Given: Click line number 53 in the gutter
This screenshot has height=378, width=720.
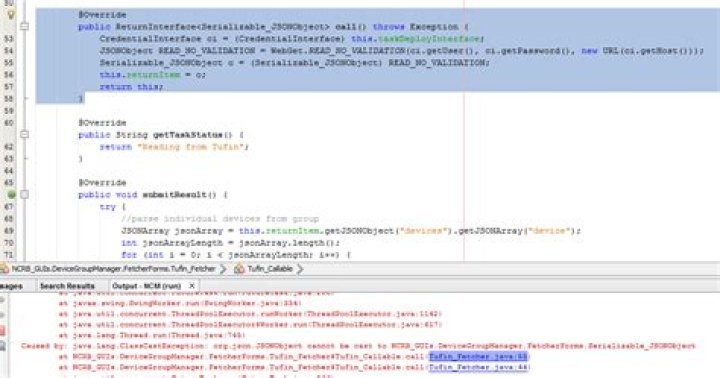Looking at the screenshot, I should (x=9, y=39).
